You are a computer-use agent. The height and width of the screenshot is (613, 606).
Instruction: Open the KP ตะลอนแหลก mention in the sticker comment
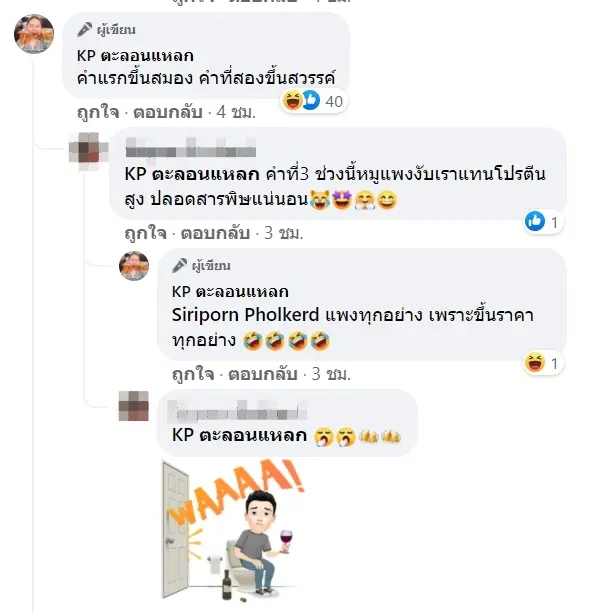239,436
